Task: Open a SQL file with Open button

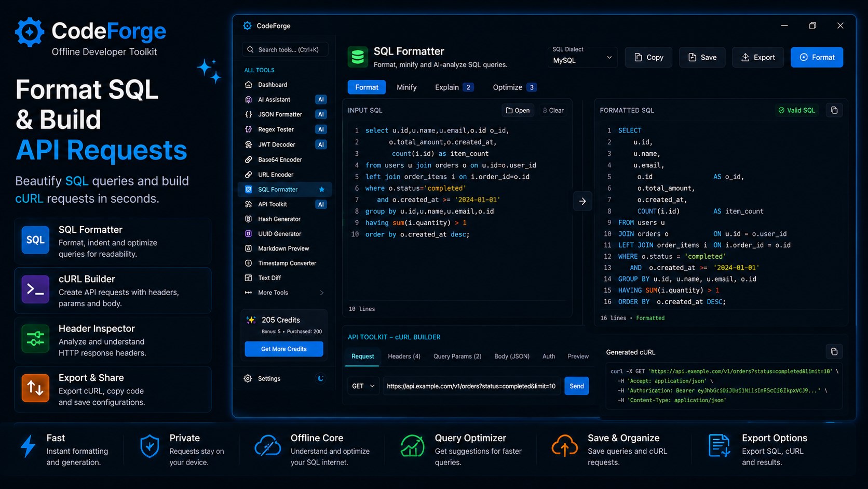Action: [x=518, y=110]
